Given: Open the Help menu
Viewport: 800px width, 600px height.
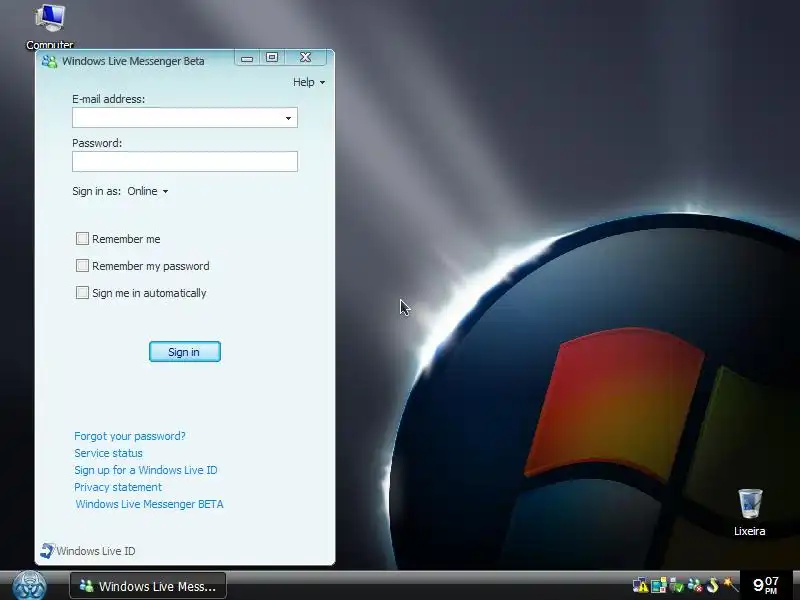Looking at the screenshot, I should pyautogui.click(x=309, y=82).
